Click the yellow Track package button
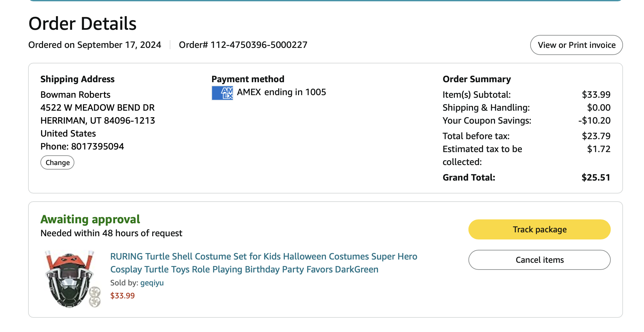 pos(539,229)
